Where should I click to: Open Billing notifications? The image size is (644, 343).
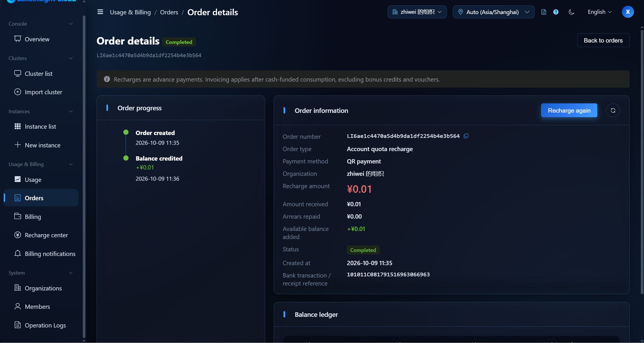[x=41, y=254]
